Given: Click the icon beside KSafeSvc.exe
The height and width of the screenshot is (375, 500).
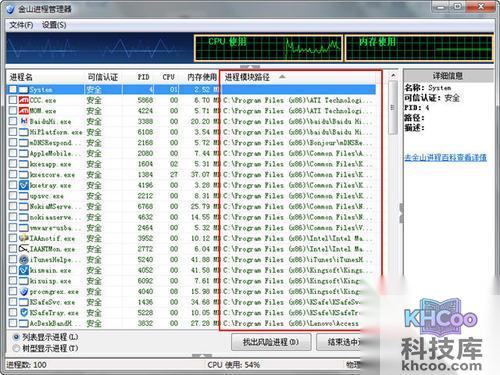Looking at the screenshot, I should tap(24, 302).
